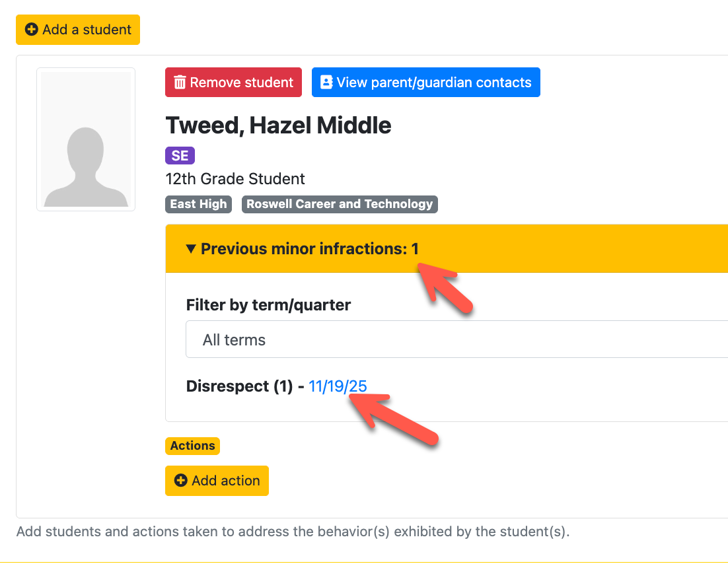
Task: Click the Filter by term/quarter label
Action: click(268, 305)
